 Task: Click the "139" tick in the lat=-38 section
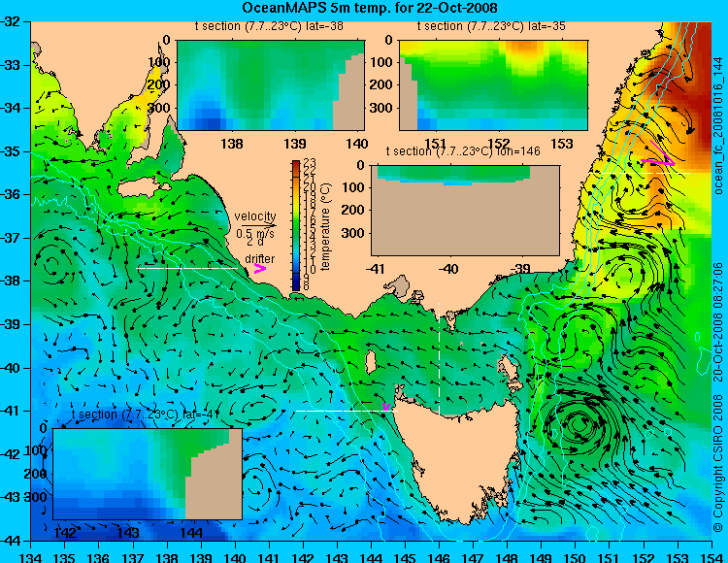(x=295, y=144)
